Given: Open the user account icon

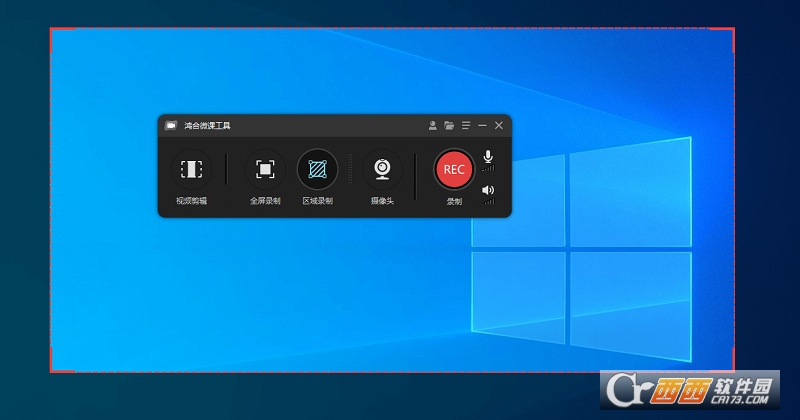Looking at the screenshot, I should click(432, 126).
